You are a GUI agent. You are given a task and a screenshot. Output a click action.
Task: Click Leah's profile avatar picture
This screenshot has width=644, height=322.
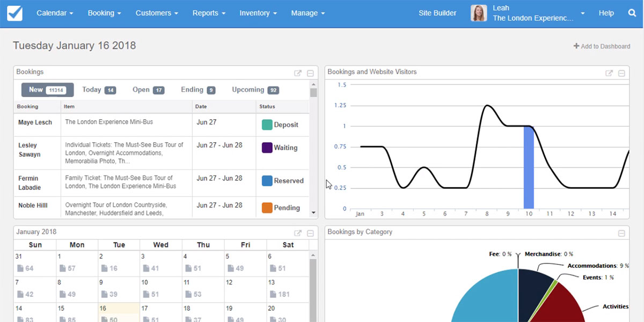(x=479, y=13)
